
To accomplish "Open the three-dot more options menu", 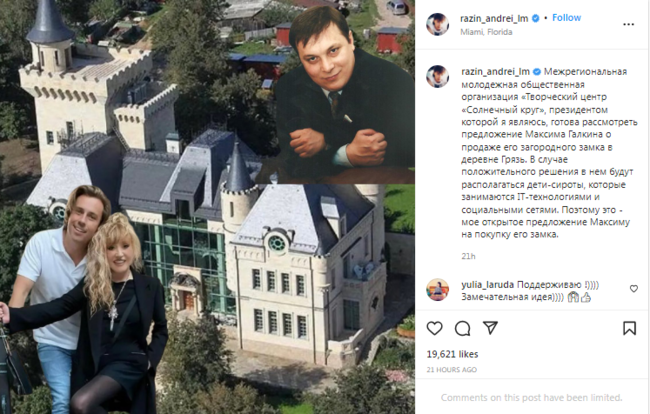I will click(628, 24).
